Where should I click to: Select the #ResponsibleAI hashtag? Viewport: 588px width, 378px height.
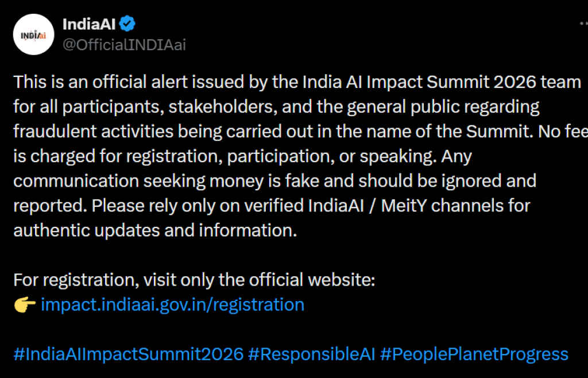tap(312, 354)
